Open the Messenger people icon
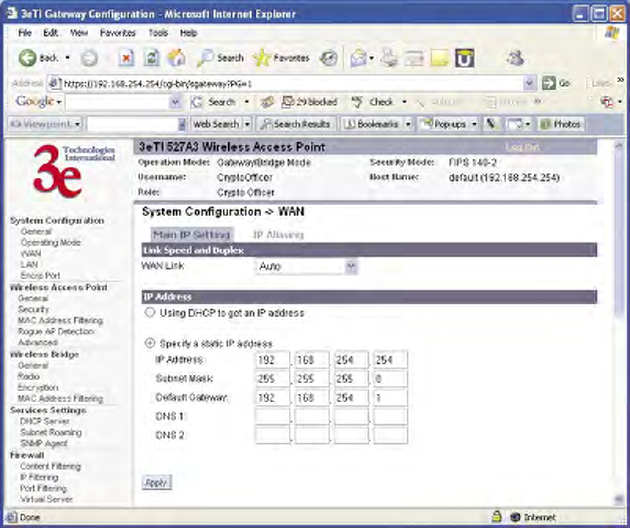 click(515, 58)
